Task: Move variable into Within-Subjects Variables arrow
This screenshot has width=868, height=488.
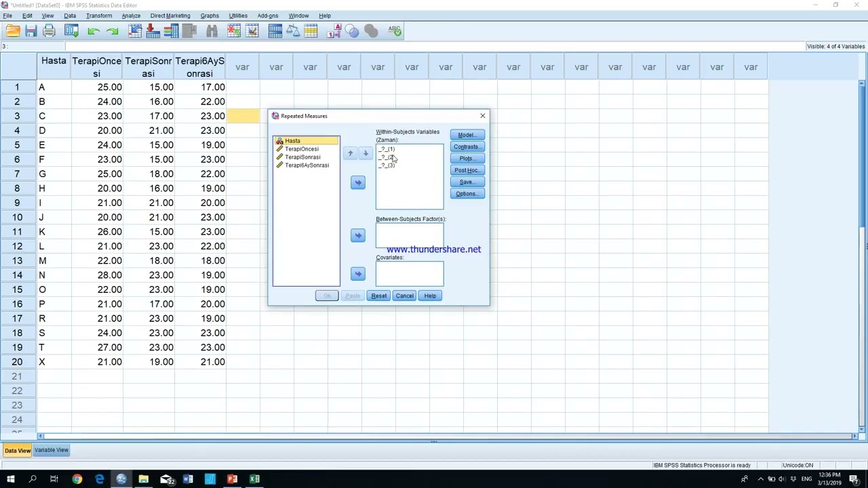Action: 358,182
